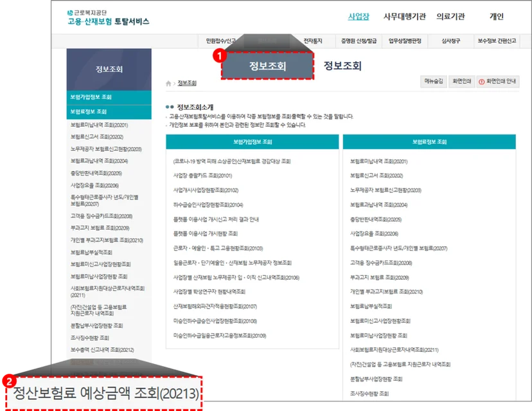Select the 사업장 top tab
This screenshot has height=411, width=532.
(x=359, y=16)
